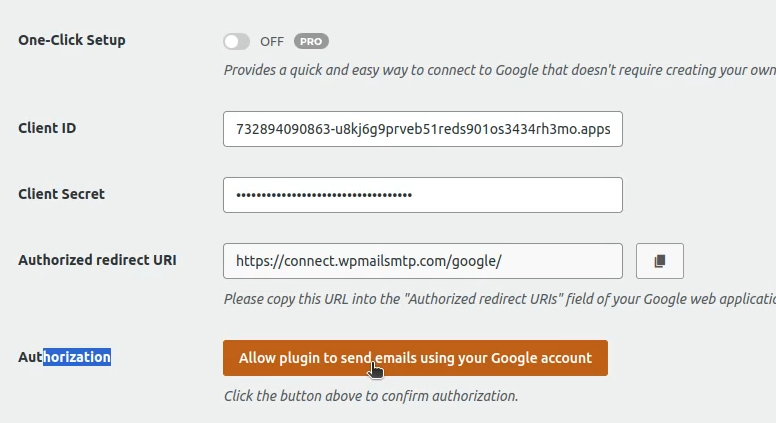
Task: Focus the Client ID input field
Action: click(x=422, y=129)
